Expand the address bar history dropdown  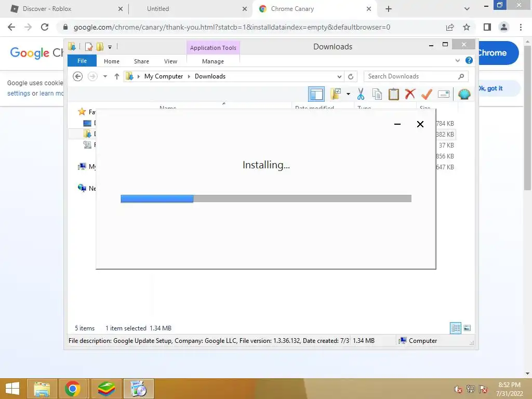tap(339, 77)
